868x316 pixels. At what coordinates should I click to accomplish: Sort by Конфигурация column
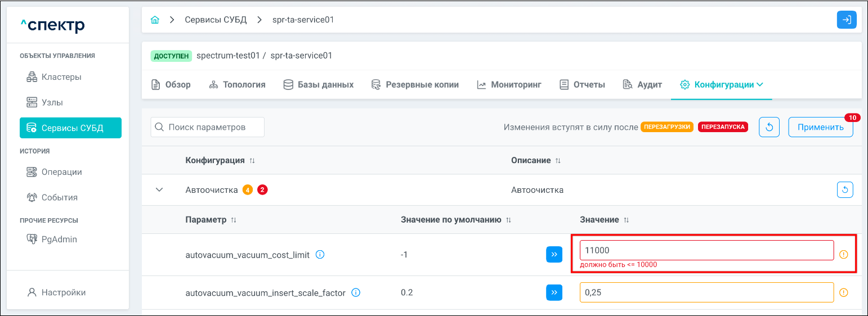click(x=252, y=161)
